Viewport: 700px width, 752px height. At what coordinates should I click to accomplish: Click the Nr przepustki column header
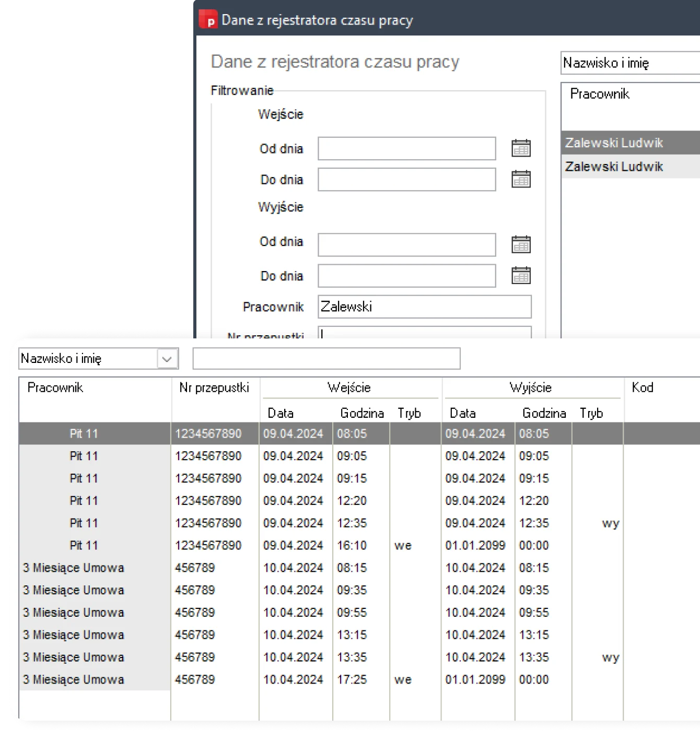pyautogui.click(x=214, y=387)
